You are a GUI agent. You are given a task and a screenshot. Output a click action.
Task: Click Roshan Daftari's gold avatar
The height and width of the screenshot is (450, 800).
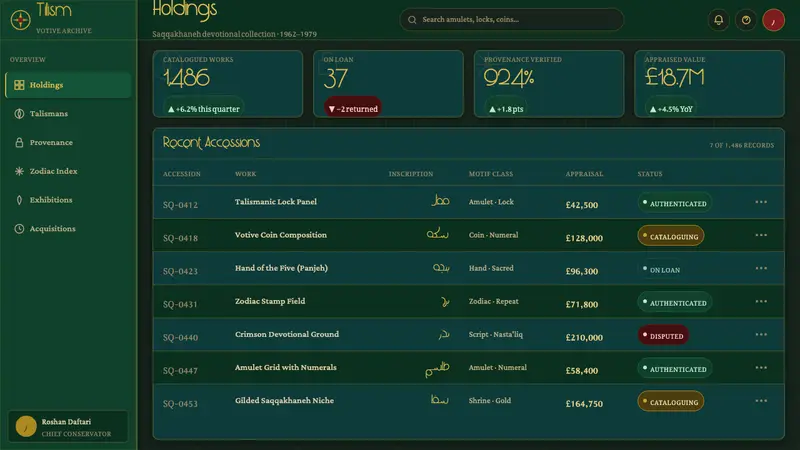(x=26, y=427)
